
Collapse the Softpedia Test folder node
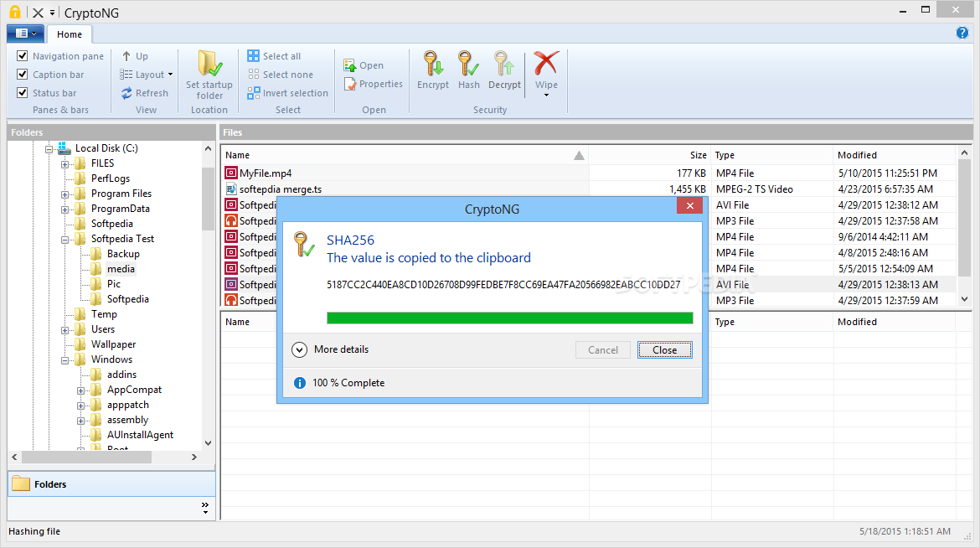64,240
